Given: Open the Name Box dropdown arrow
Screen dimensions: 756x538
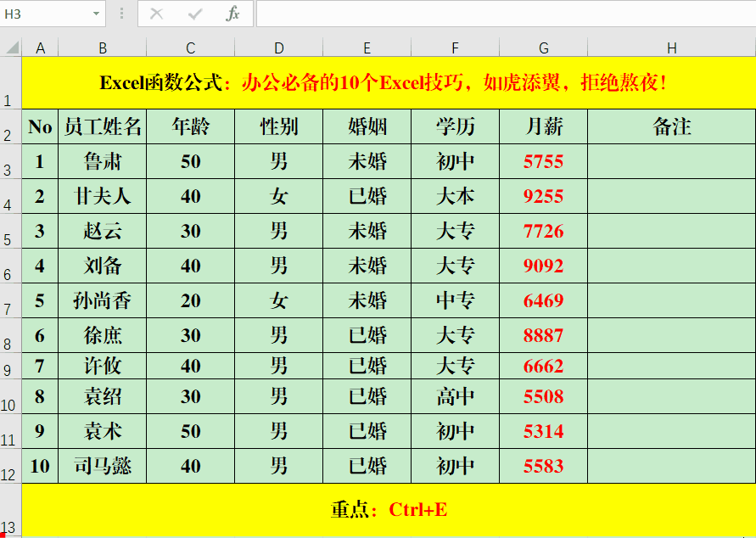Looking at the screenshot, I should 96,14.
